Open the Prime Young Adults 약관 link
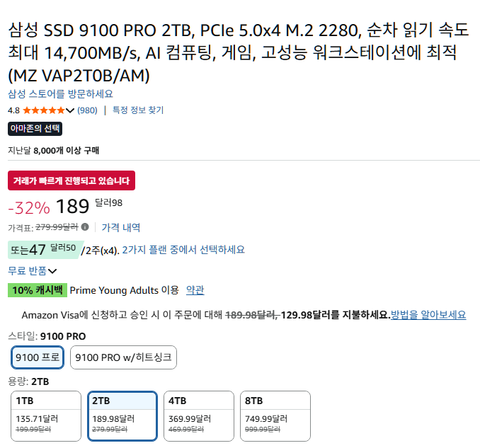Viewport: 480px width, 448px height. click(195, 290)
